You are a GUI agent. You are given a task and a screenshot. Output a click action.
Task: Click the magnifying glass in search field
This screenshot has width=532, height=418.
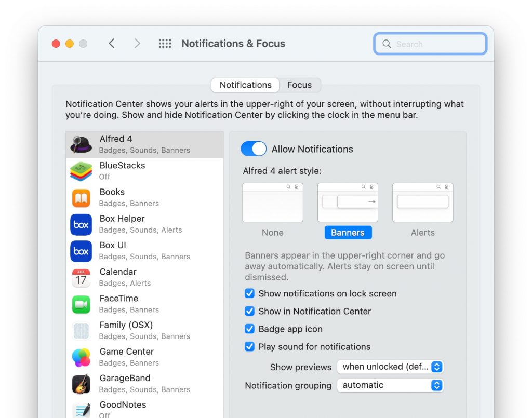pos(387,44)
